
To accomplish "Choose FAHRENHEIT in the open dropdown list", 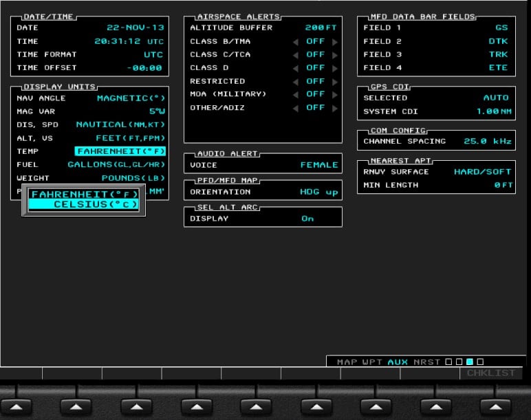I will [x=85, y=195].
